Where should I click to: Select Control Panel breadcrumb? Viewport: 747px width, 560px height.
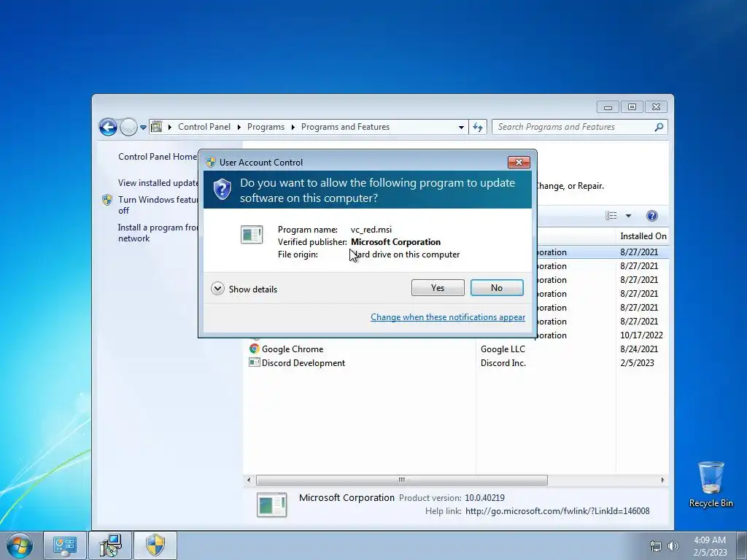coord(204,127)
